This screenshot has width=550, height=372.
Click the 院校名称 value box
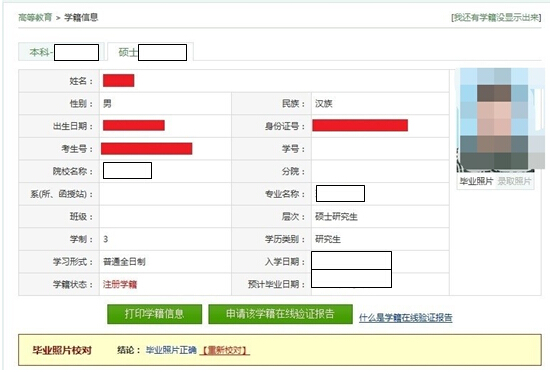pos(127,170)
